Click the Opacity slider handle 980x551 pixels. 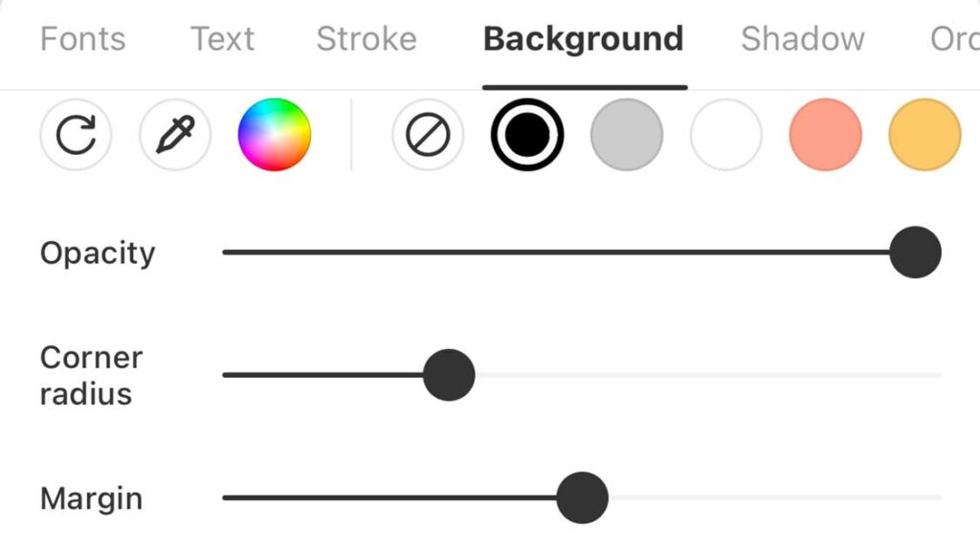point(916,253)
